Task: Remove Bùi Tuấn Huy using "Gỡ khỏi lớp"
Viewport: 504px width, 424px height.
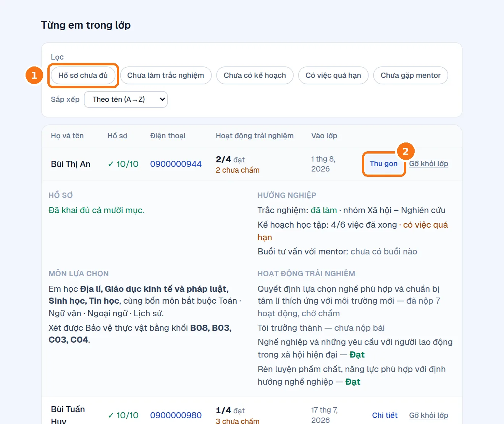Action: point(429,415)
